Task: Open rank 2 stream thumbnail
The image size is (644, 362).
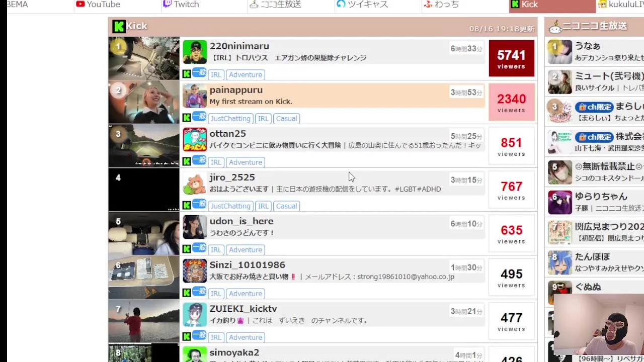Action: click(144, 102)
